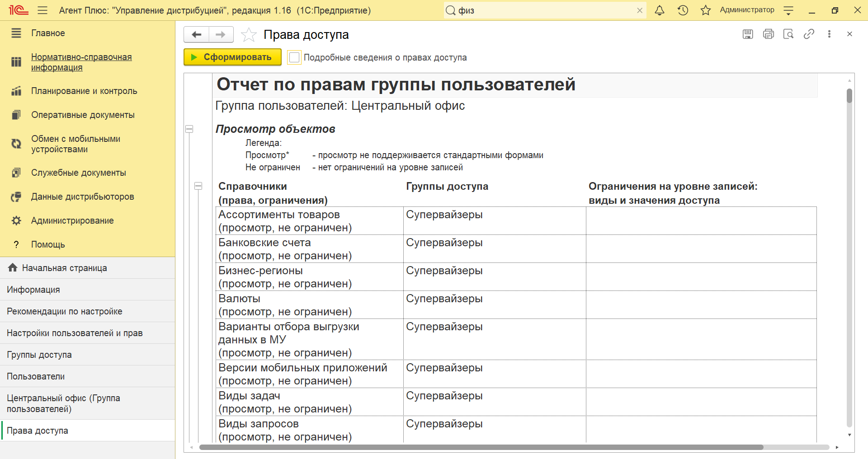The width and height of the screenshot is (868, 459).
Task: Go to Начальная страница
Action: (88, 268)
